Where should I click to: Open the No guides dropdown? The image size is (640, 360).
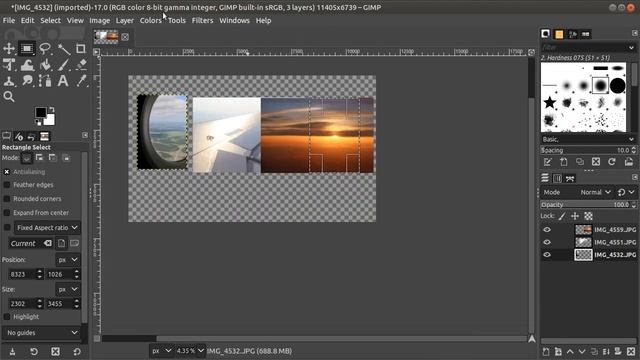pos(42,333)
